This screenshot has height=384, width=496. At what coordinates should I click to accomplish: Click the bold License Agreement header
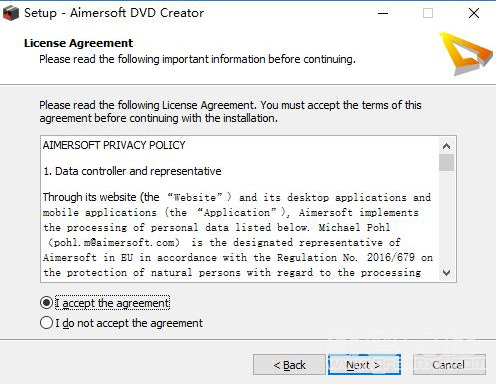pyautogui.click(x=79, y=43)
